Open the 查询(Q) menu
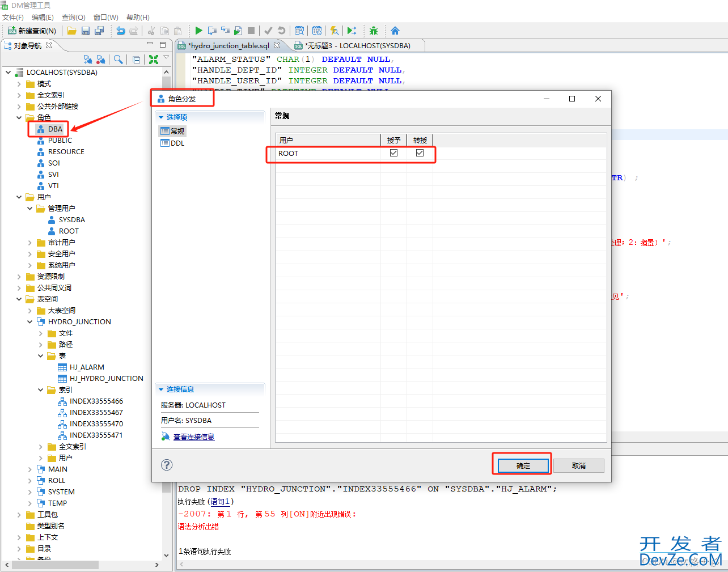Image resolution: width=728 pixels, height=572 pixels. [73, 18]
